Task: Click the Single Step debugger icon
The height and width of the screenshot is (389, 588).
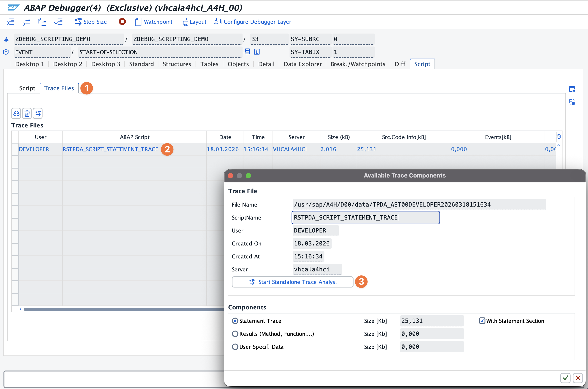Action: (10, 22)
